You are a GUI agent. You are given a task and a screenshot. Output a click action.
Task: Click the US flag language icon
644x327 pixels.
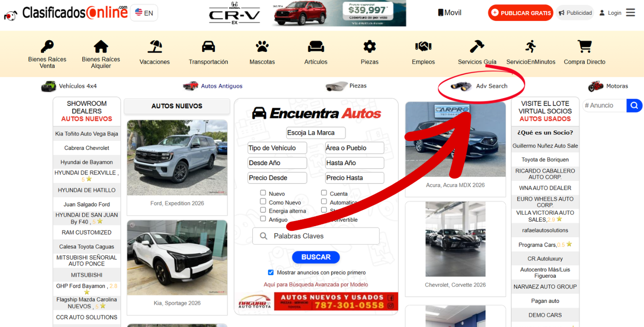tap(139, 12)
